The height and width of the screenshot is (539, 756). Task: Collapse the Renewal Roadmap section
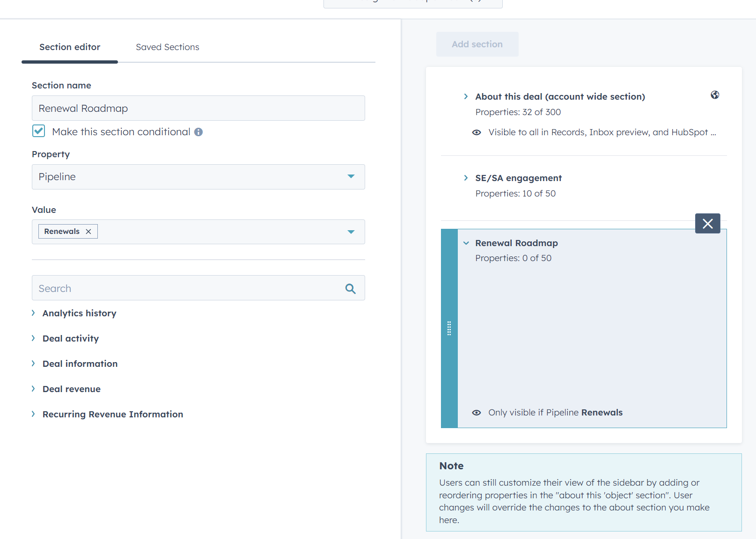466,243
